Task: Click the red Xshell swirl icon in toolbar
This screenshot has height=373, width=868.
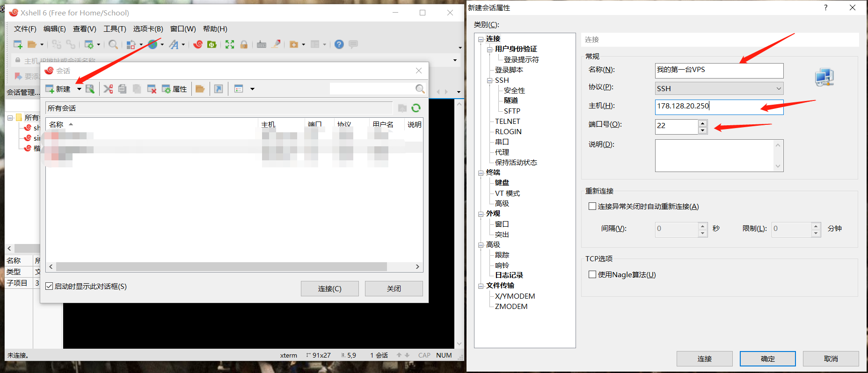Action: click(198, 44)
